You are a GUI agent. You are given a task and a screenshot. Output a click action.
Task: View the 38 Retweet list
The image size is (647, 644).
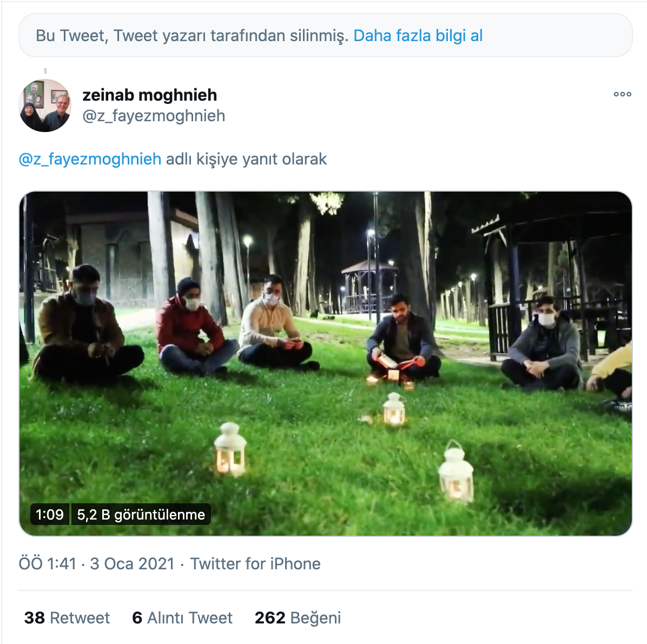tap(67, 618)
